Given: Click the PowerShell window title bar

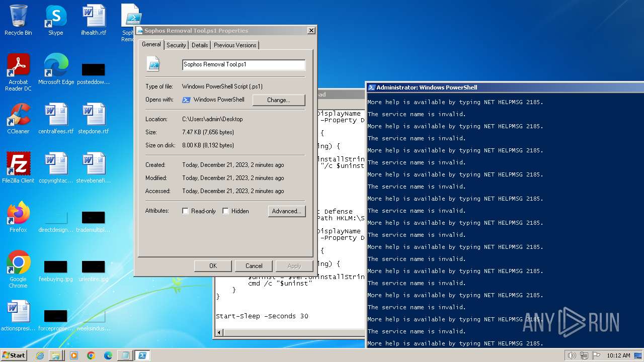Looking at the screenshot, I should (x=505, y=87).
